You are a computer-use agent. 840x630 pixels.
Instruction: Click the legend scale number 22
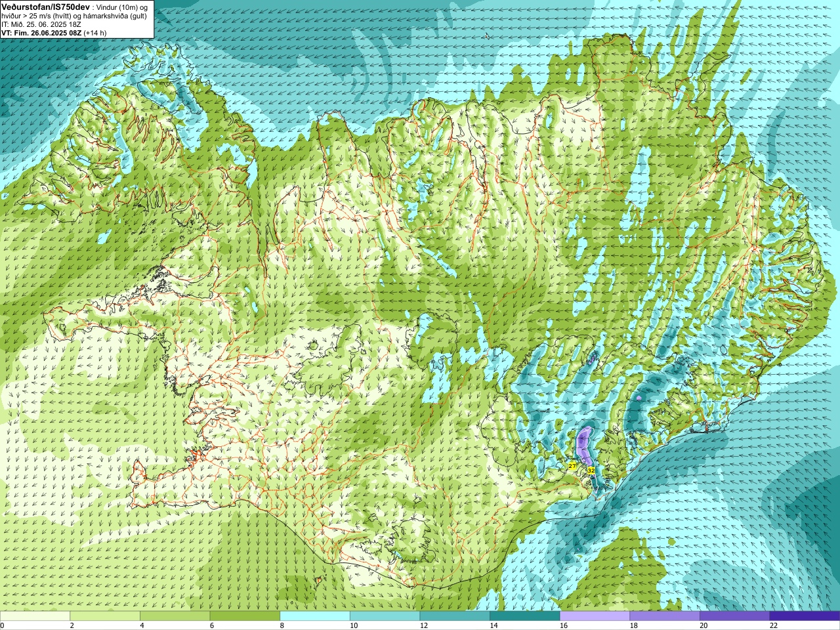click(x=774, y=625)
